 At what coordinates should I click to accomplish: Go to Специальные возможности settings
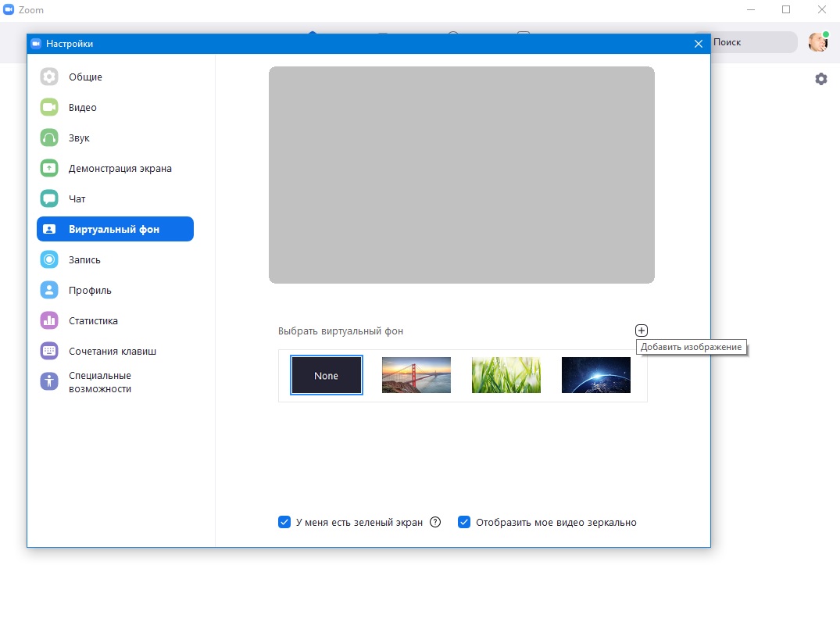99,382
